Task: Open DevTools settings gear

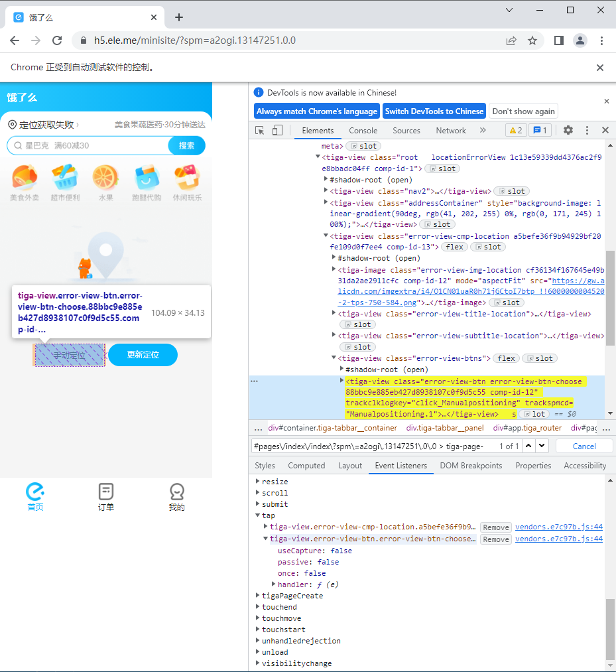Action: point(568,130)
